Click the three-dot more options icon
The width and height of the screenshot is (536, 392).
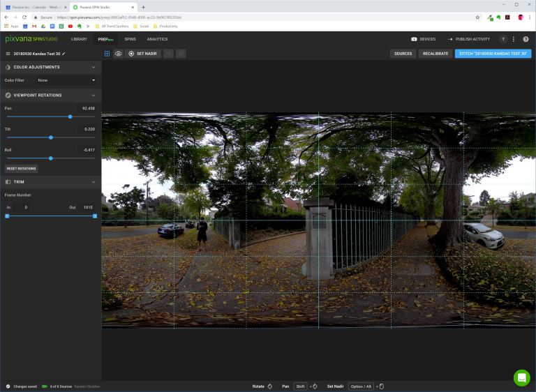pyautogui.click(x=514, y=39)
